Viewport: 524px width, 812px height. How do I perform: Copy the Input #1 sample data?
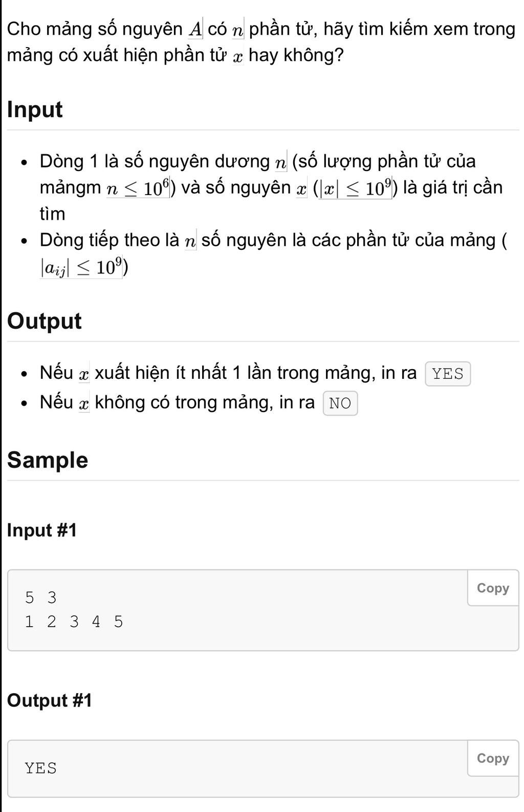click(492, 588)
